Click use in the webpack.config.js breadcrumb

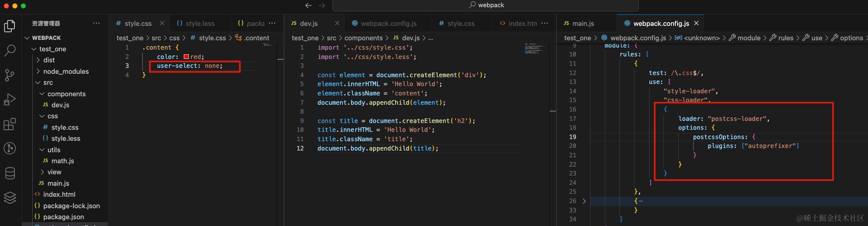[x=817, y=38]
